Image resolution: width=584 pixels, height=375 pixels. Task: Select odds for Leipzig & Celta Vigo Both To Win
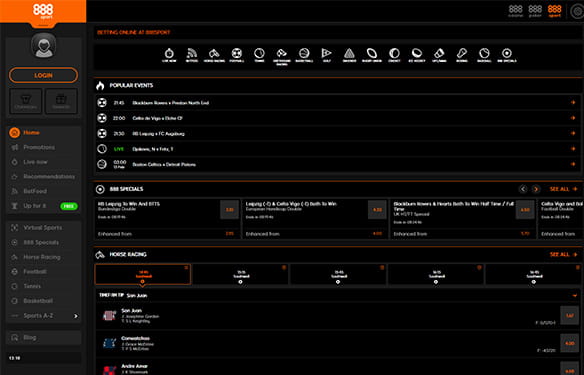(x=377, y=210)
